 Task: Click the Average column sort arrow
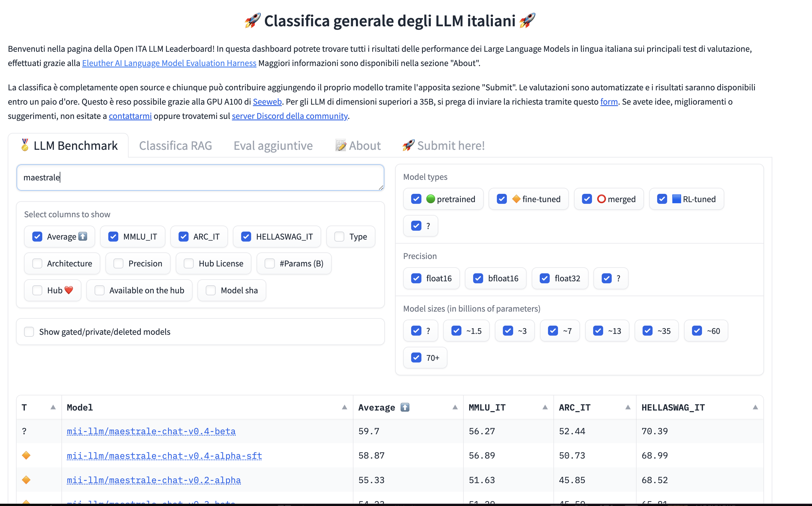455,407
